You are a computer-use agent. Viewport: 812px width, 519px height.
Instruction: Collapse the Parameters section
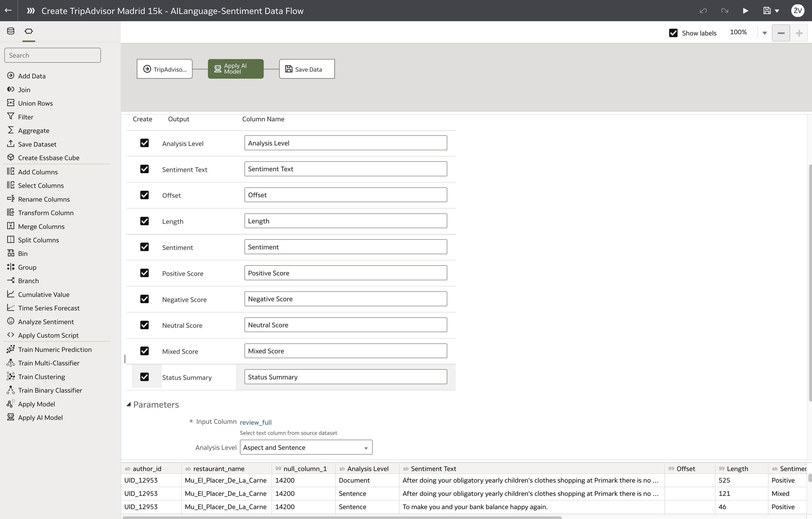click(x=128, y=404)
